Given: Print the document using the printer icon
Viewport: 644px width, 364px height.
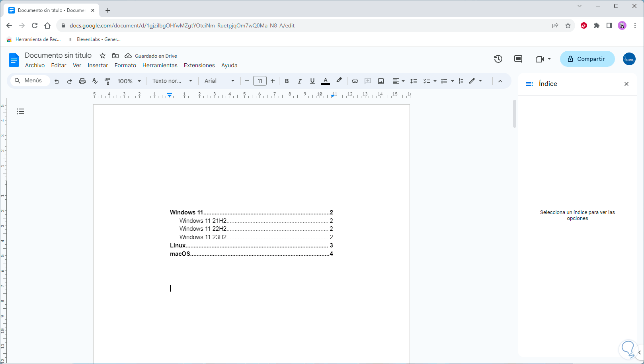Looking at the screenshot, I should (x=82, y=81).
